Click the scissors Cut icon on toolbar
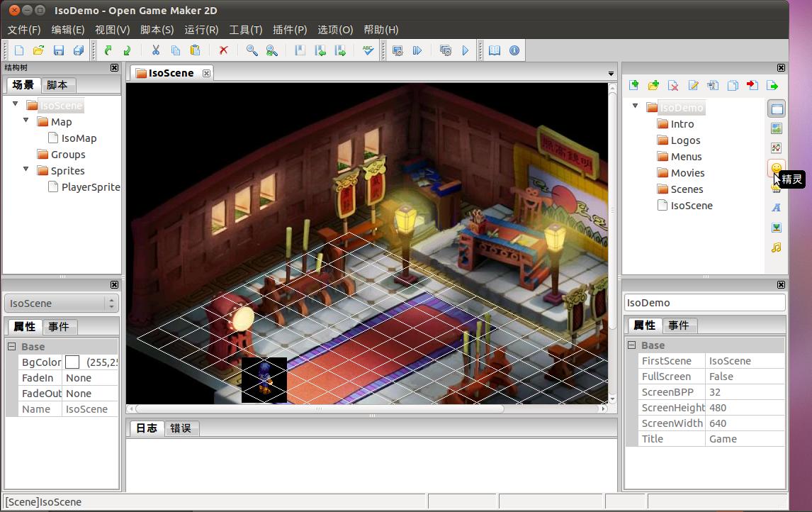The width and height of the screenshot is (812, 512). (x=155, y=50)
